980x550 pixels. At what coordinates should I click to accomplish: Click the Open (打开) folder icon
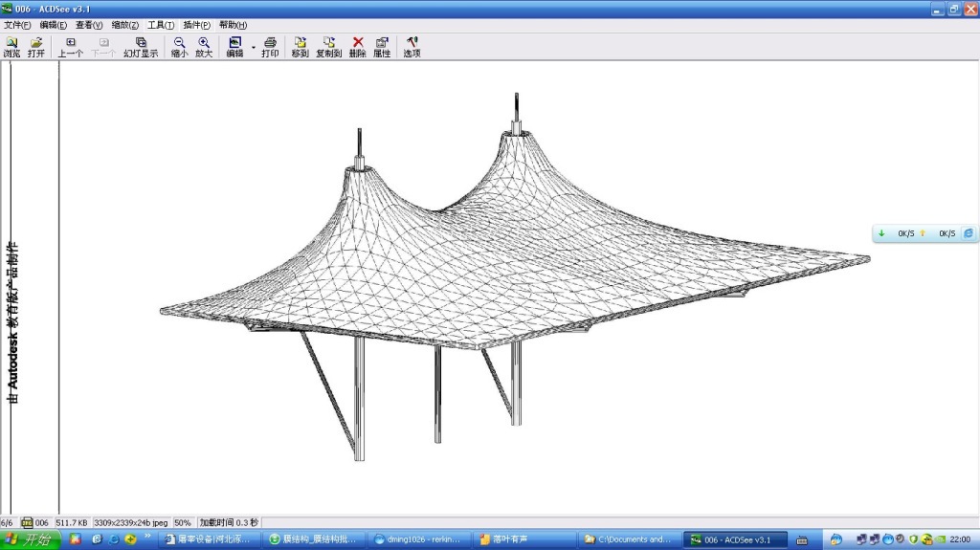36,47
